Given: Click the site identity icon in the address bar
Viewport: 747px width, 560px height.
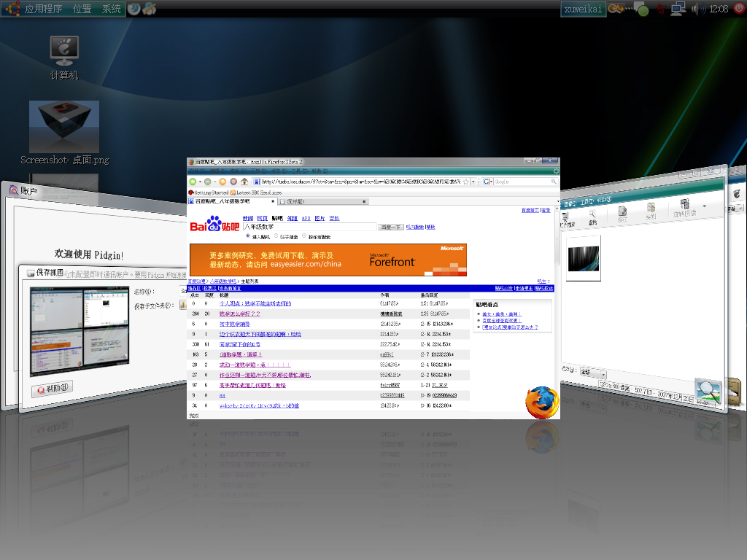Looking at the screenshot, I should 256,182.
